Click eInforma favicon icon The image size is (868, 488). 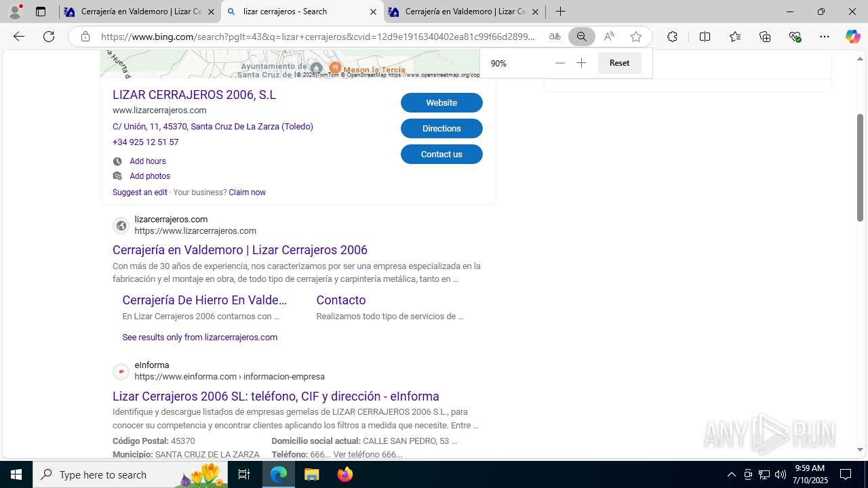tap(121, 371)
